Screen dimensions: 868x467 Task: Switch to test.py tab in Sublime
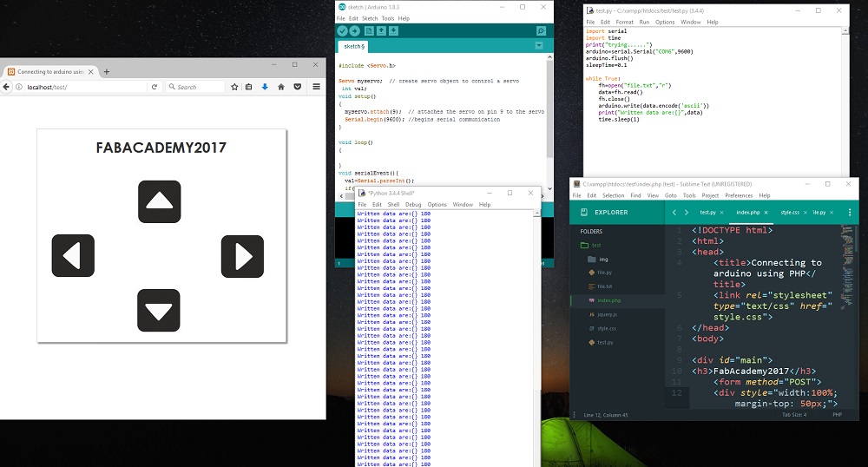pos(707,213)
